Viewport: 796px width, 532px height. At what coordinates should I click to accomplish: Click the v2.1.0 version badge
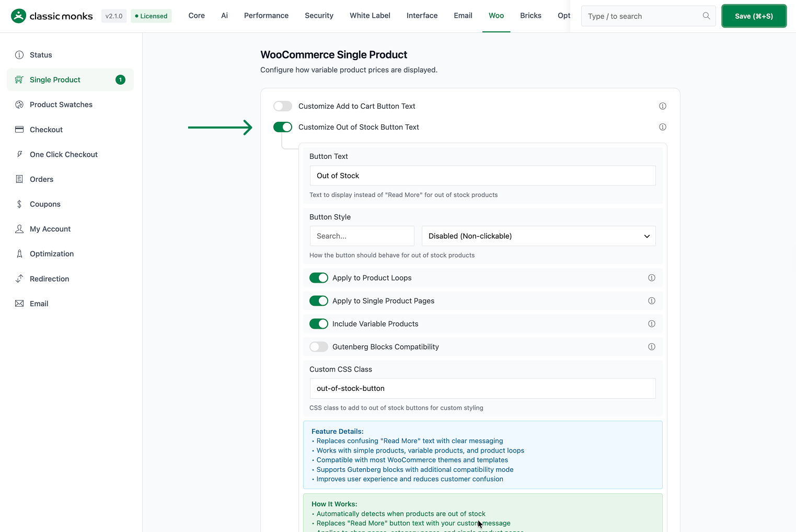coord(114,16)
